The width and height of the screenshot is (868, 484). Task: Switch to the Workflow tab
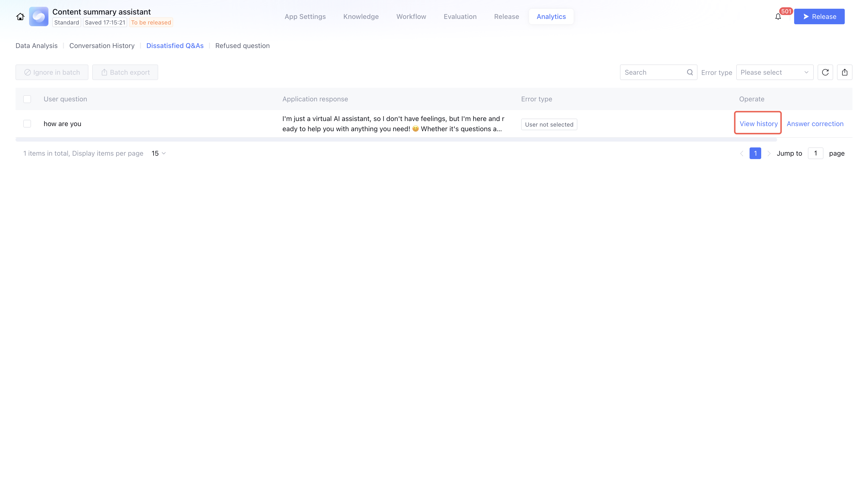coord(411,16)
